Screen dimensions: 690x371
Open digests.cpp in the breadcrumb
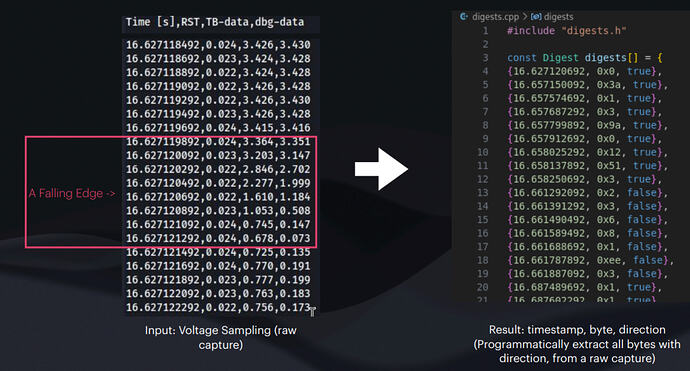pyautogui.click(x=495, y=17)
